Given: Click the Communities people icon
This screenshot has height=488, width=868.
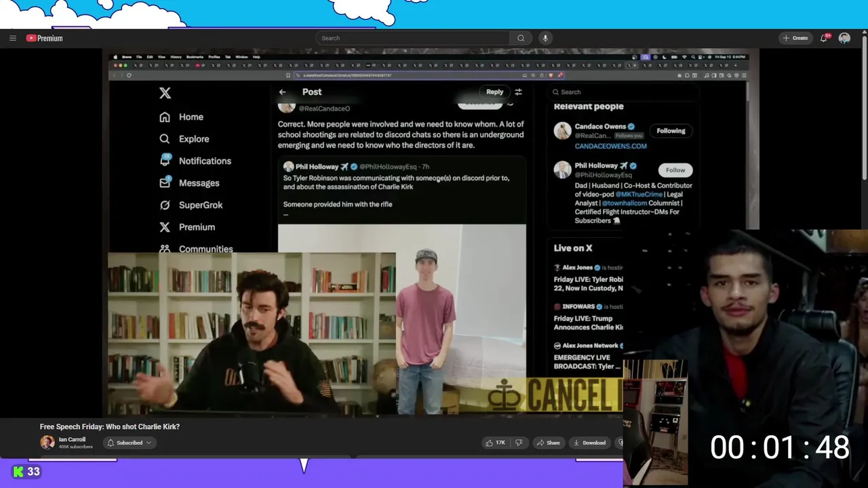Looking at the screenshot, I should coord(165,249).
